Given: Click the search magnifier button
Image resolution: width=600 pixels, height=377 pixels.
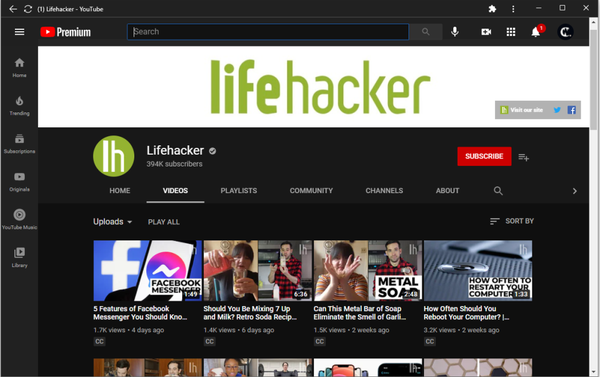Looking at the screenshot, I should [426, 32].
